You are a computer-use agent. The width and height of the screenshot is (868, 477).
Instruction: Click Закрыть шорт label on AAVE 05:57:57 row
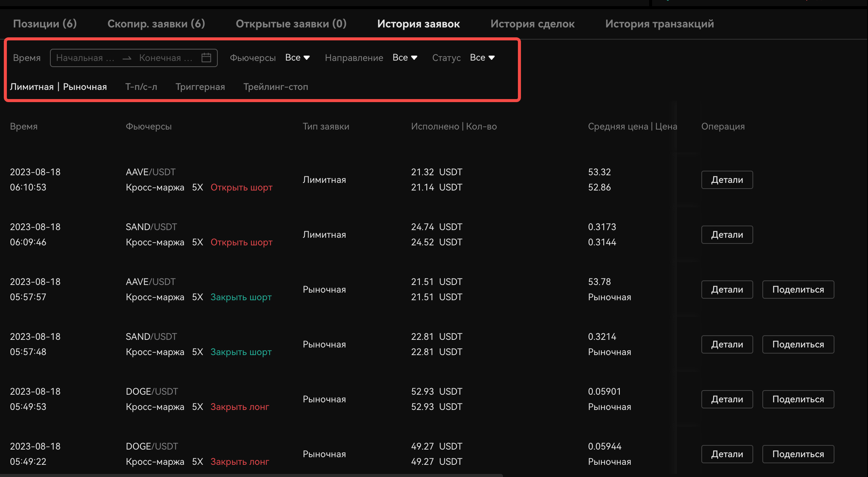tap(241, 297)
